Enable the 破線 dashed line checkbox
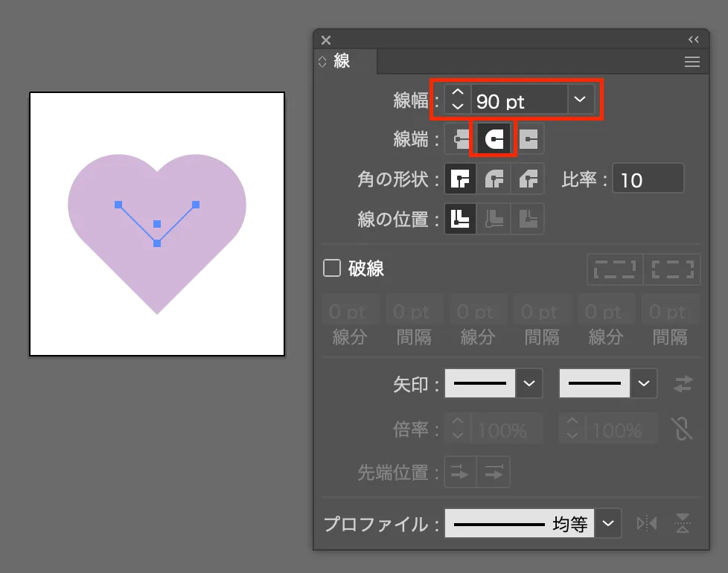728x573 pixels. 332,269
